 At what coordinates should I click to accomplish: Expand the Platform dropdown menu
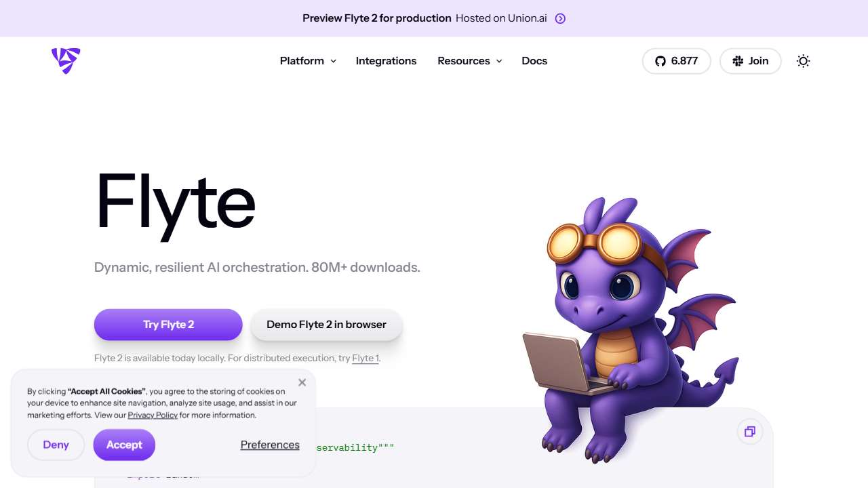308,61
